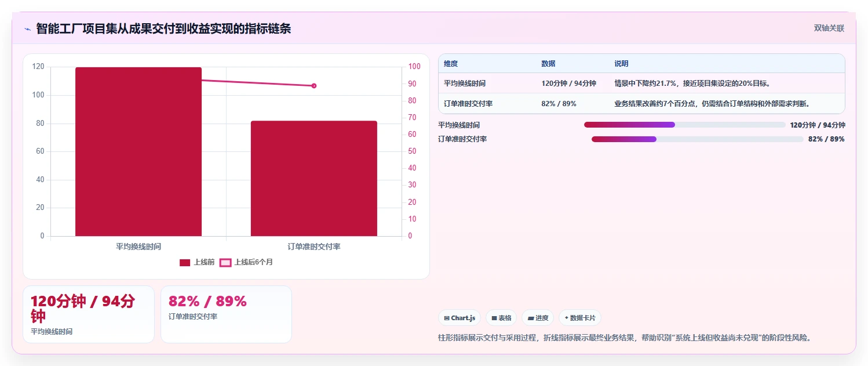Click the right axis value 100
The width and height of the screenshot is (868, 366).
coord(414,67)
